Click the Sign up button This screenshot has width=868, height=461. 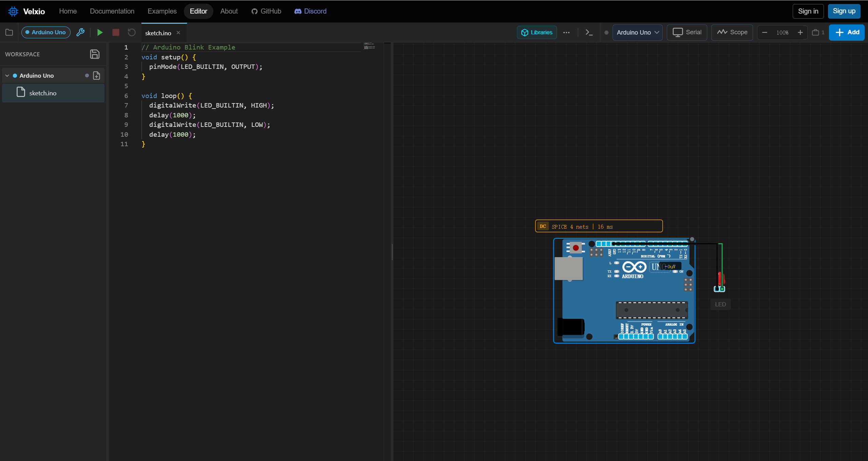click(844, 11)
